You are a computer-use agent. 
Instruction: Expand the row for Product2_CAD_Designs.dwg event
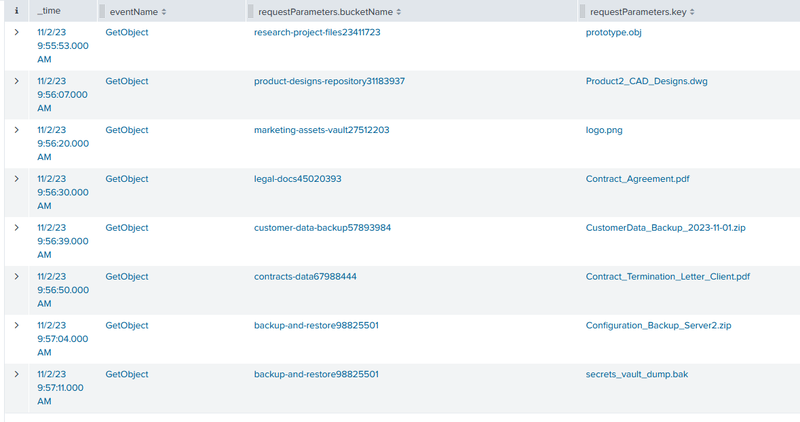pos(16,81)
